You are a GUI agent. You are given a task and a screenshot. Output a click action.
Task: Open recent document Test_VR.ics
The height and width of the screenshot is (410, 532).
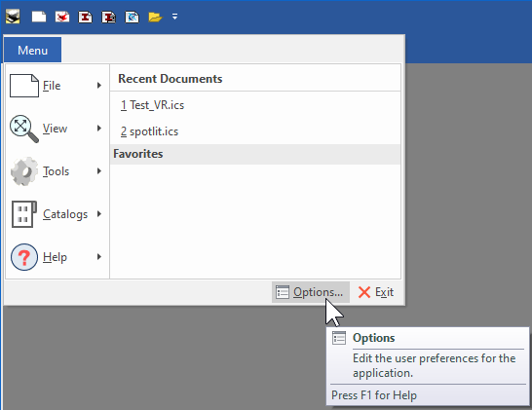pos(152,105)
